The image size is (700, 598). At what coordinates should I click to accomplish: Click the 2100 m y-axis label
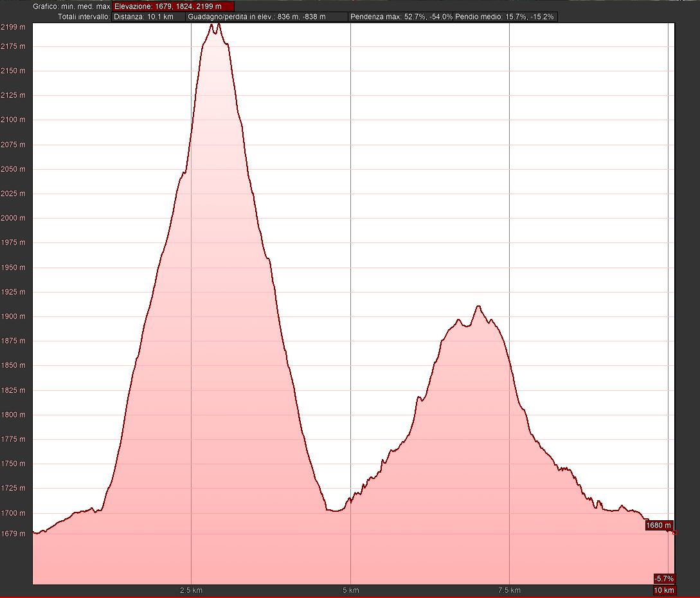pos(13,120)
